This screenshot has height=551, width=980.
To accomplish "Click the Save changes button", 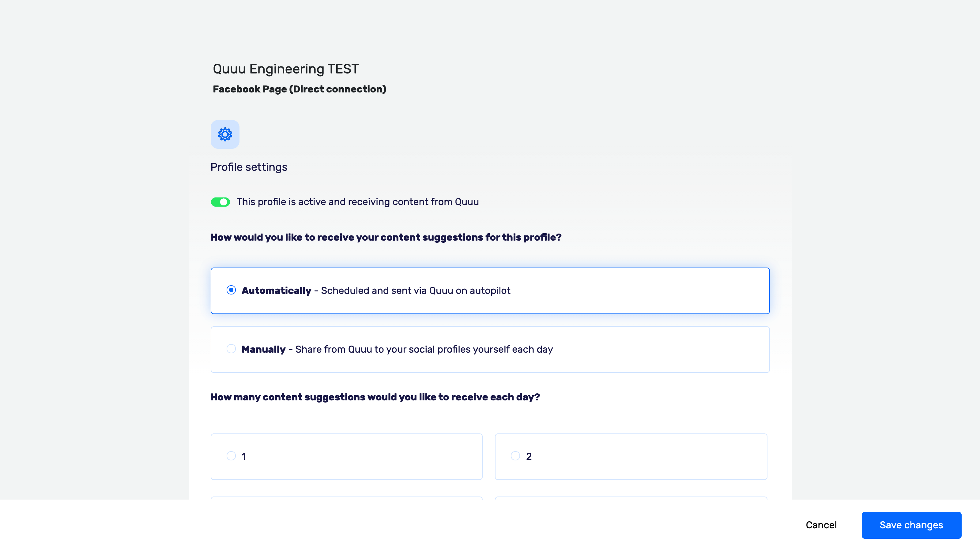I will [911, 525].
